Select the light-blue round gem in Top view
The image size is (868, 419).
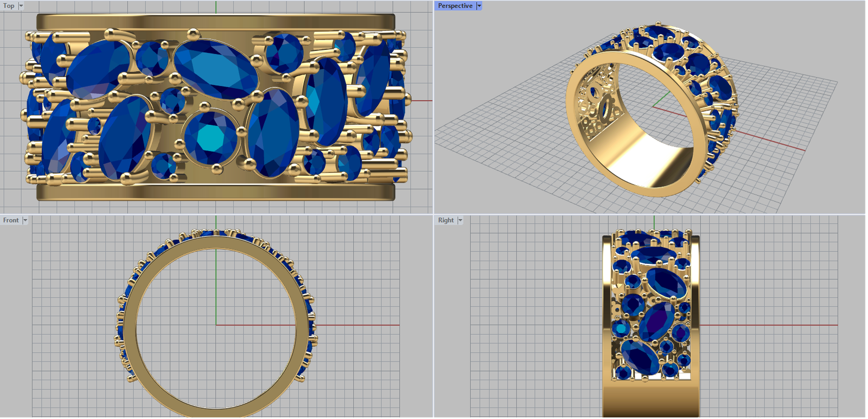209,137
